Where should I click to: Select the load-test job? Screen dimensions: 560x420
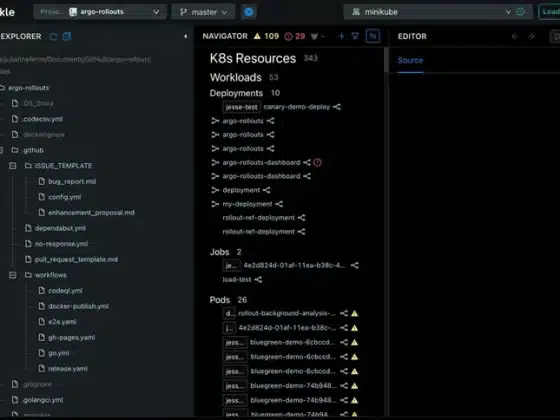click(237, 279)
